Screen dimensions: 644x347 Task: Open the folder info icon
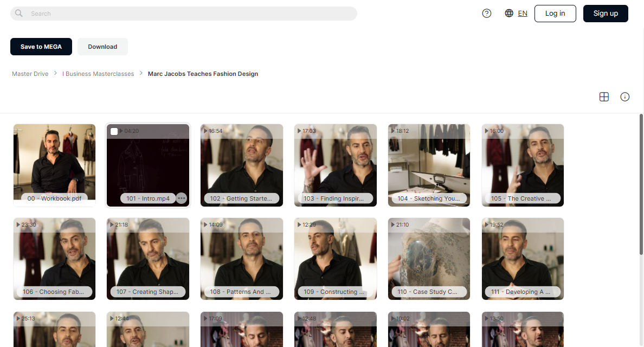(624, 97)
